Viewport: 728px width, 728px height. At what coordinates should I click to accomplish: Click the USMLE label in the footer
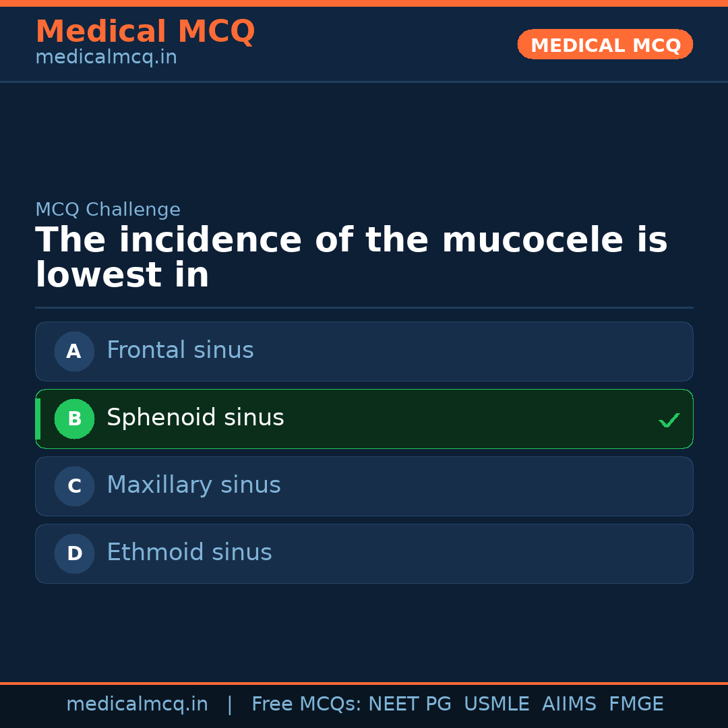[x=497, y=703]
